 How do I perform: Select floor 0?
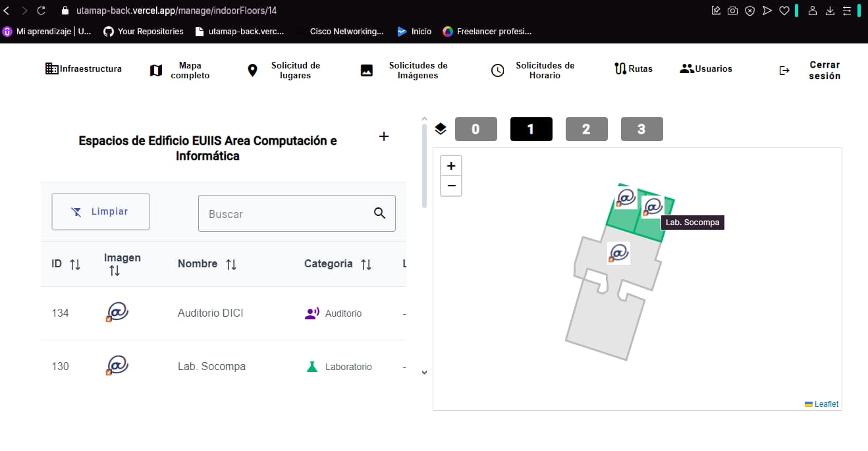(475, 129)
